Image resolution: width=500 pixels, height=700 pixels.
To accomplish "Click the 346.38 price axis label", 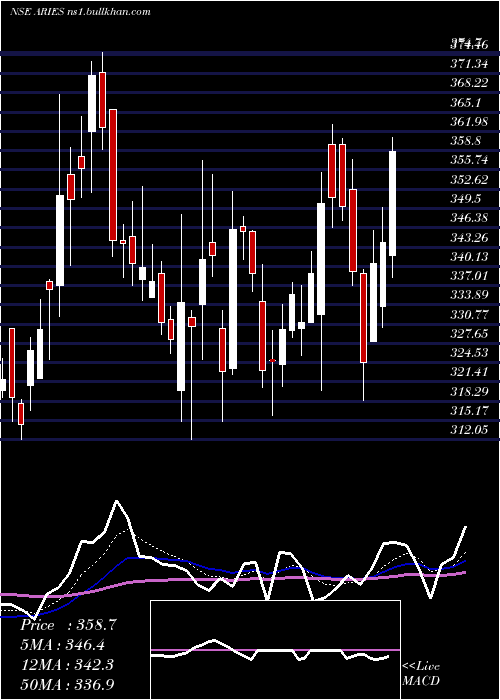I will (x=469, y=217).
